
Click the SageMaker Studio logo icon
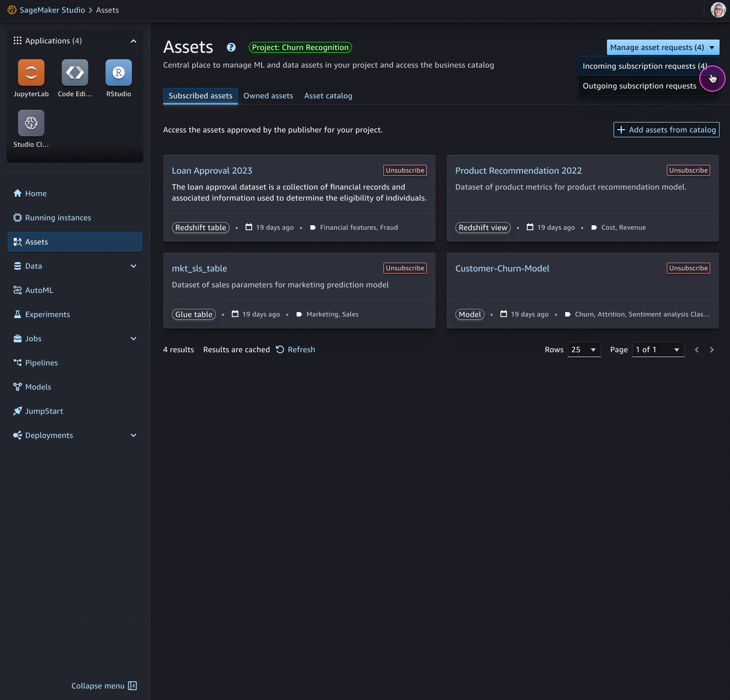tap(12, 10)
